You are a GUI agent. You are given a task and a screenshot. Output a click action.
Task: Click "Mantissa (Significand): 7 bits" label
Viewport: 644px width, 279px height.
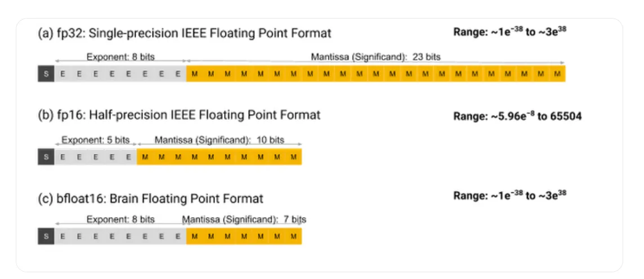pos(244,219)
